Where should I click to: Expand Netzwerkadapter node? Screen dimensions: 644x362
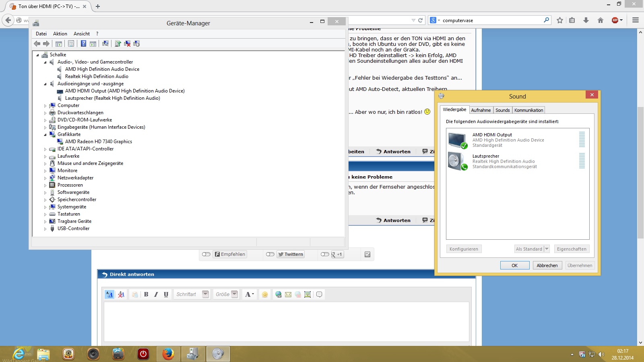45,178
